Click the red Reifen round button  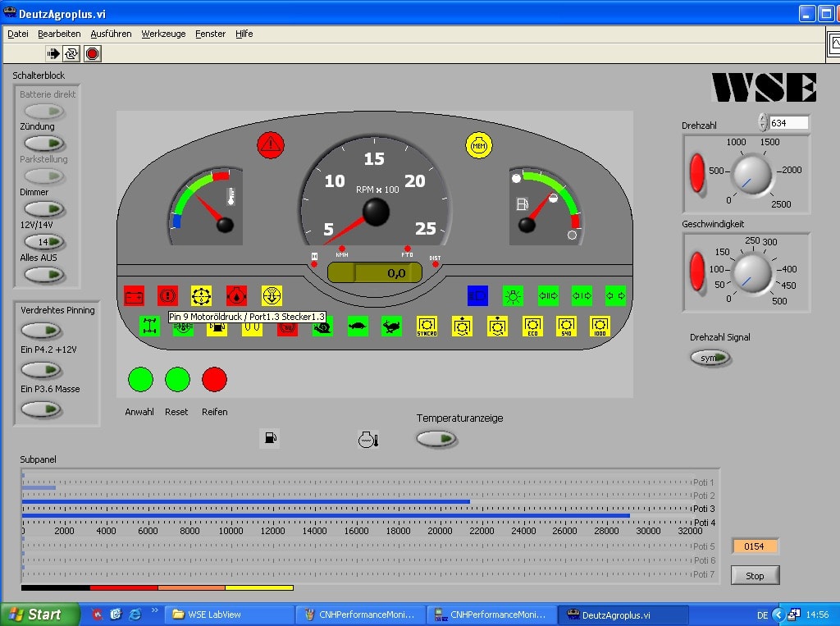[x=214, y=380]
